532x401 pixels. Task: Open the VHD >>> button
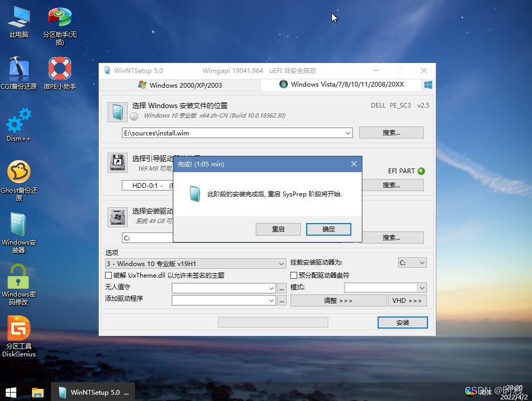click(x=407, y=301)
